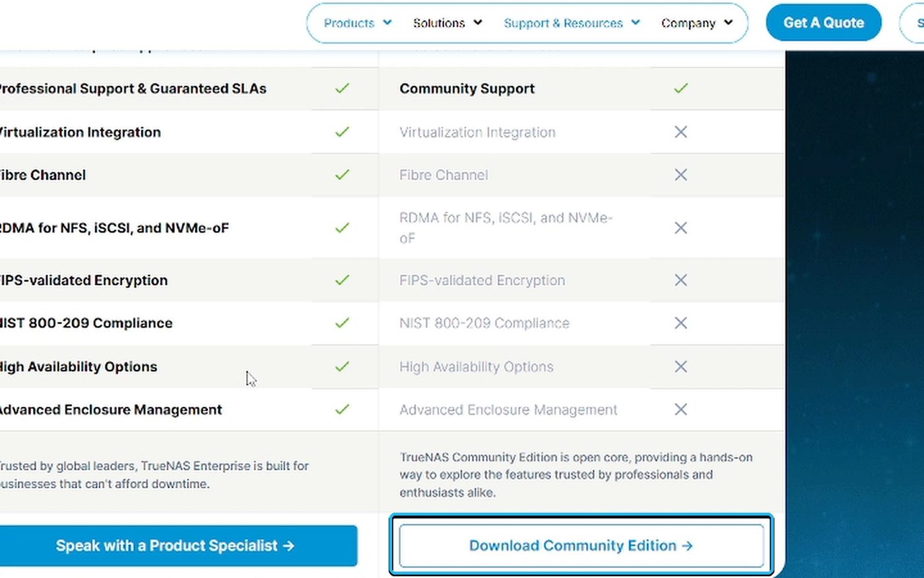Click the Get A Quote button
924x578 pixels.
pyautogui.click(x=824, y=22)
